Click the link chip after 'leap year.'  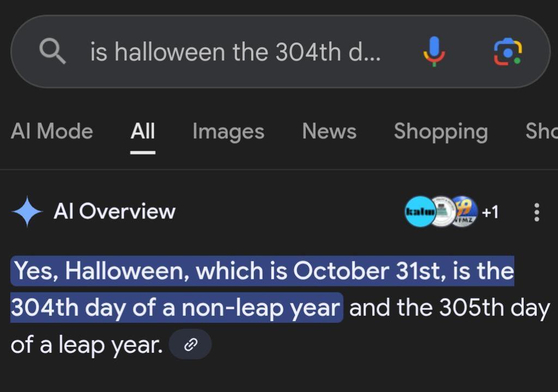190,345
